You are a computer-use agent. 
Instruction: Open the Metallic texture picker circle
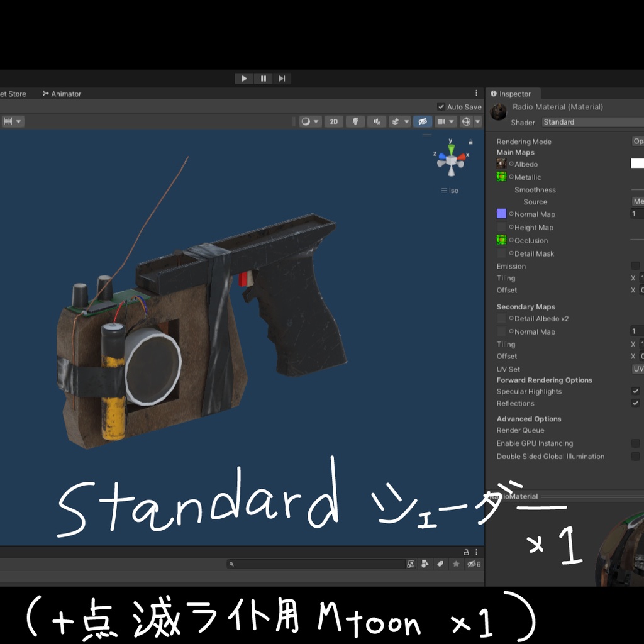coord(511,177)
